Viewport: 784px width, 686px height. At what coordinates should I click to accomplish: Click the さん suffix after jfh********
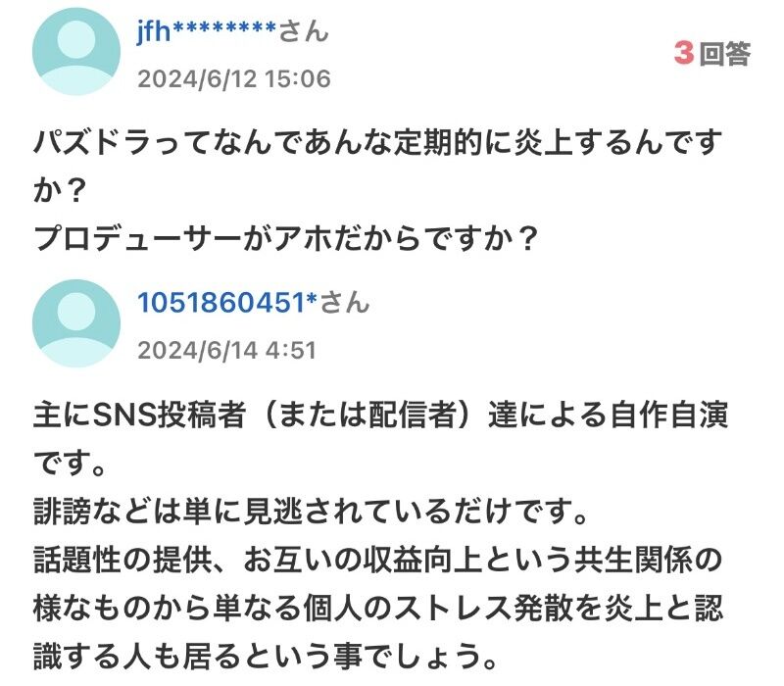click(x=304, y=32)
